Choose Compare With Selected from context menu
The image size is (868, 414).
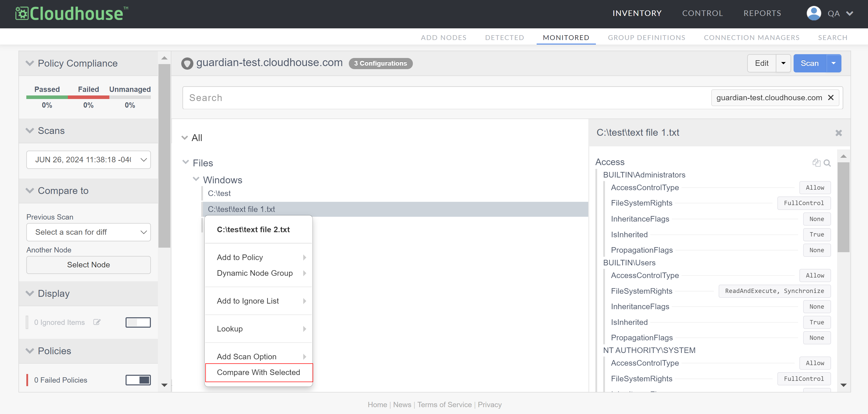[x=259, y=372]
